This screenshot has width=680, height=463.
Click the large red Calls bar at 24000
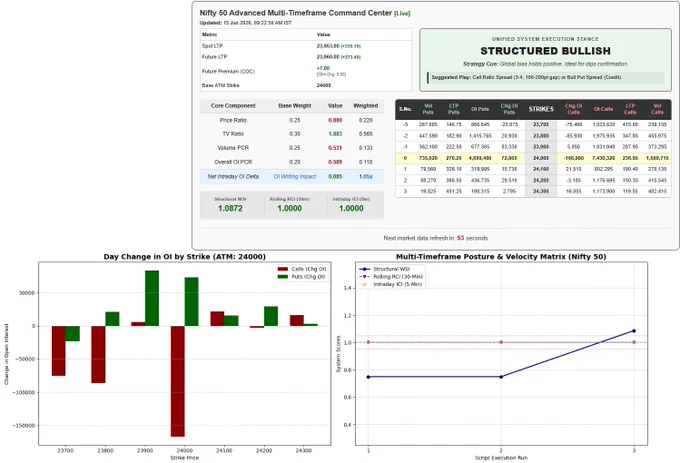[178, 381]
